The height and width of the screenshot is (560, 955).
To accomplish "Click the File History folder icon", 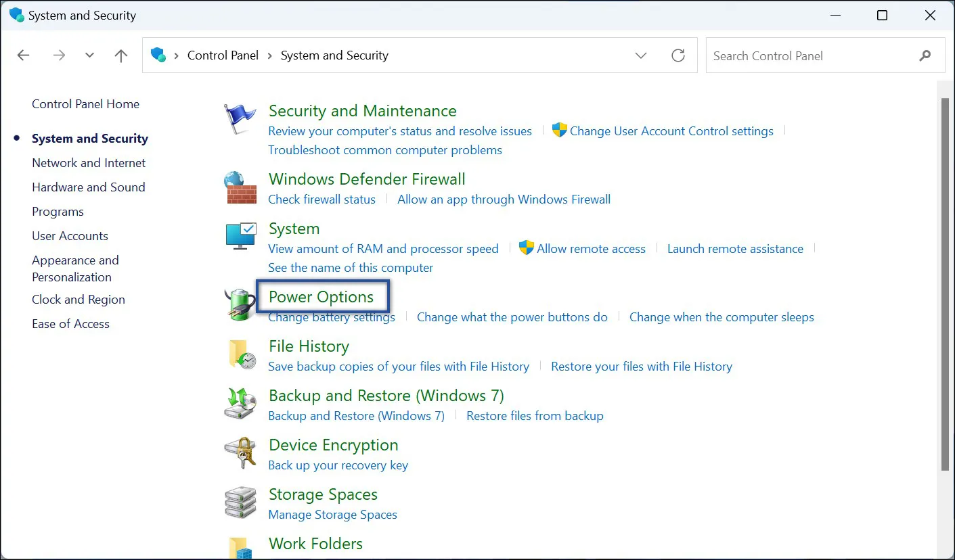I will coord(240,354).
